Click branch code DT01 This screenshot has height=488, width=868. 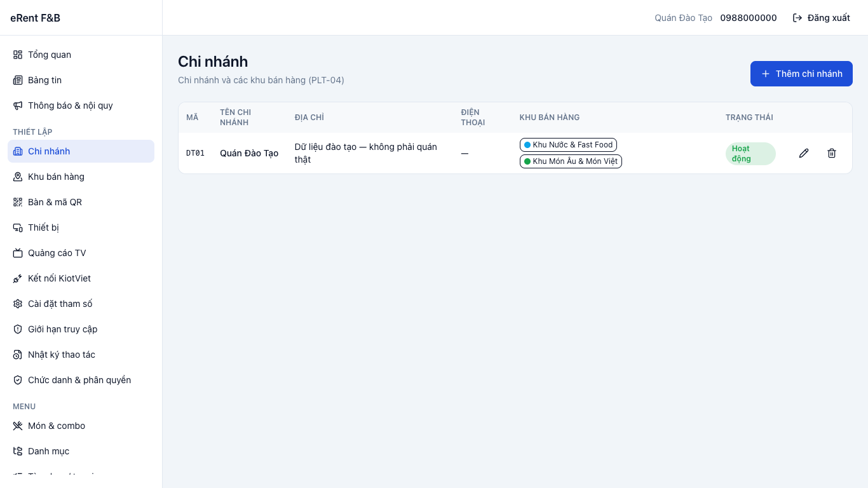195,153
